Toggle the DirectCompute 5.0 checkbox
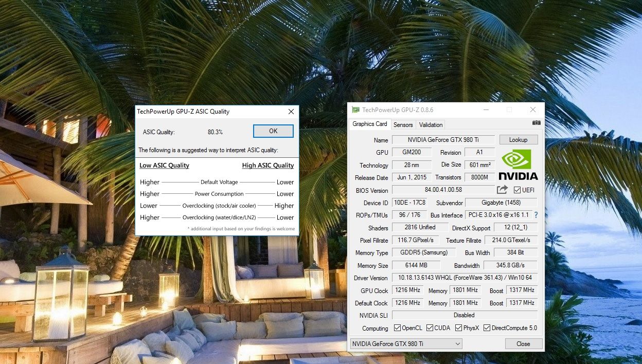The height and width of the screenshot is (364, 642). tap(487, 328)
